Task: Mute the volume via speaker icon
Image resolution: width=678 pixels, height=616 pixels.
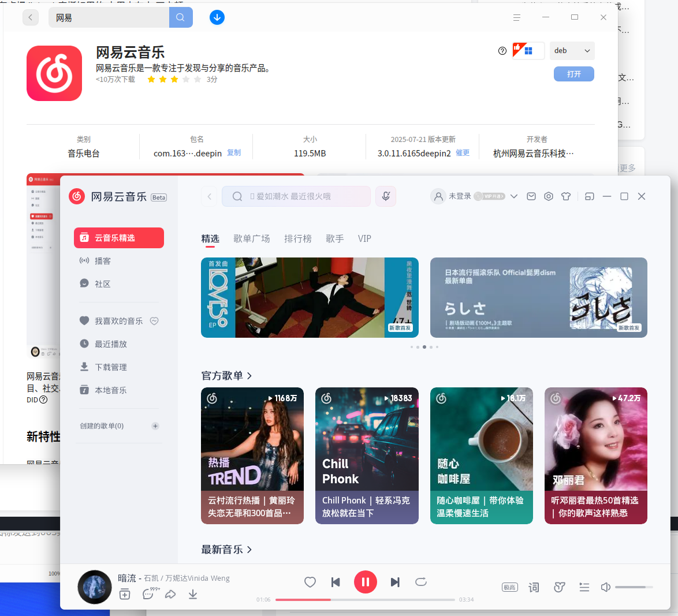Action: 605,587
